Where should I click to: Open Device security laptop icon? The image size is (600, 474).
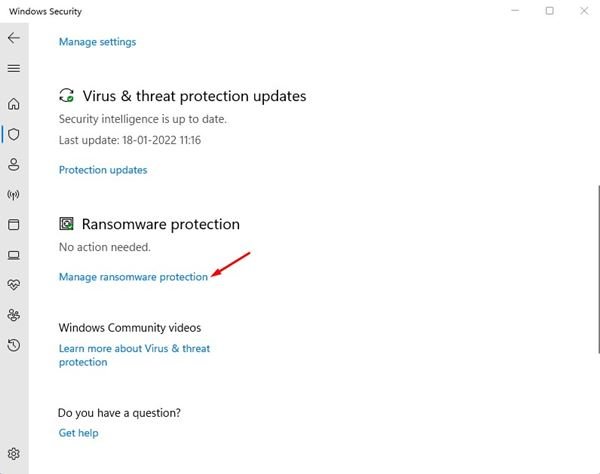14,255
